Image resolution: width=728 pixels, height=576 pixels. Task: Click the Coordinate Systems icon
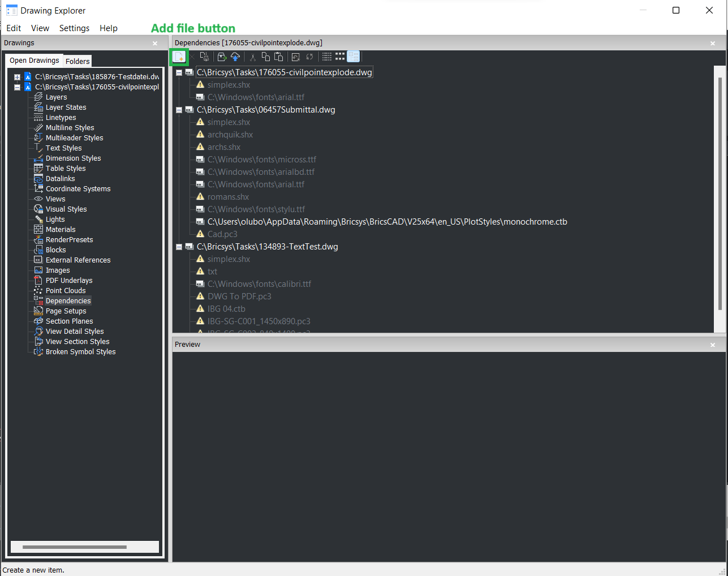tap(38, 189)
